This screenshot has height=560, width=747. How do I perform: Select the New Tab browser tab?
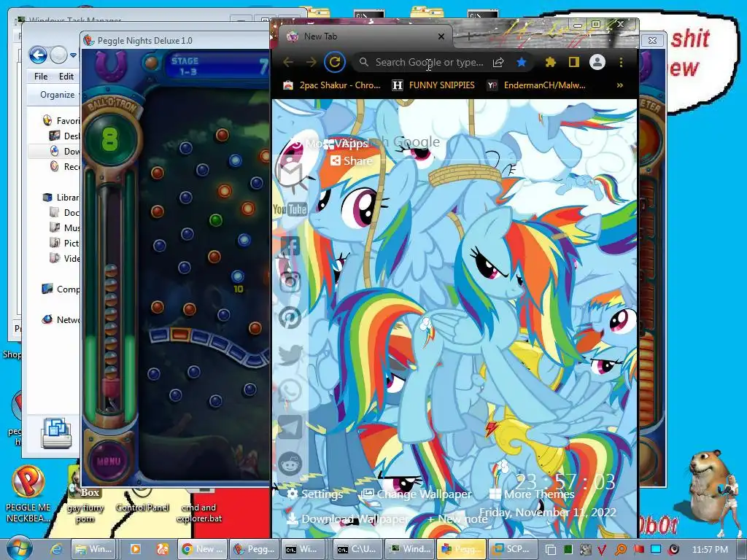point(363,36)
